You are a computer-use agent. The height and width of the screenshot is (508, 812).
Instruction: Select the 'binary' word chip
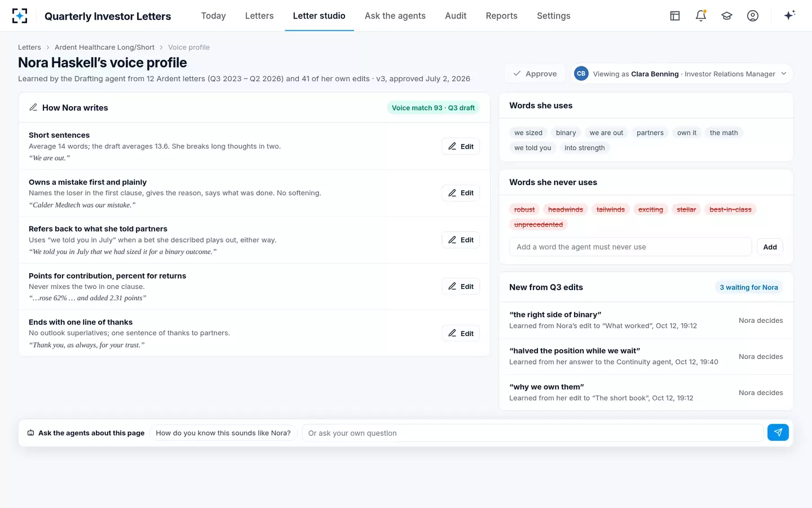click(x=566, y=133)
